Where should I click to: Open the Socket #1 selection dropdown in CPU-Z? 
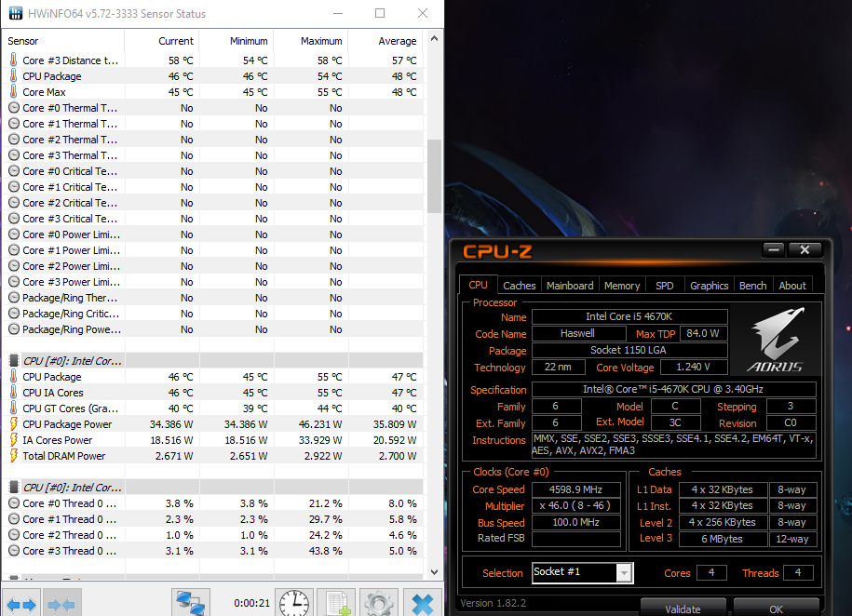click(624, 572)
